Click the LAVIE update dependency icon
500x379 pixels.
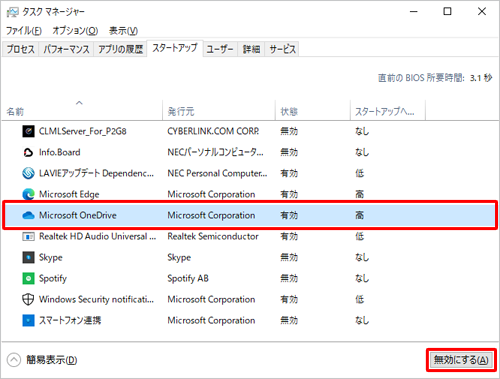coord(28,173)
